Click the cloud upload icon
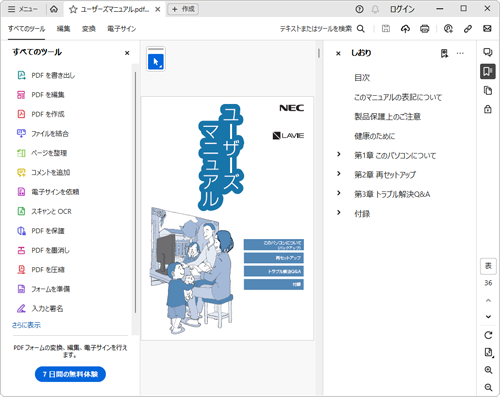500x397 pixels. (405, 29)
